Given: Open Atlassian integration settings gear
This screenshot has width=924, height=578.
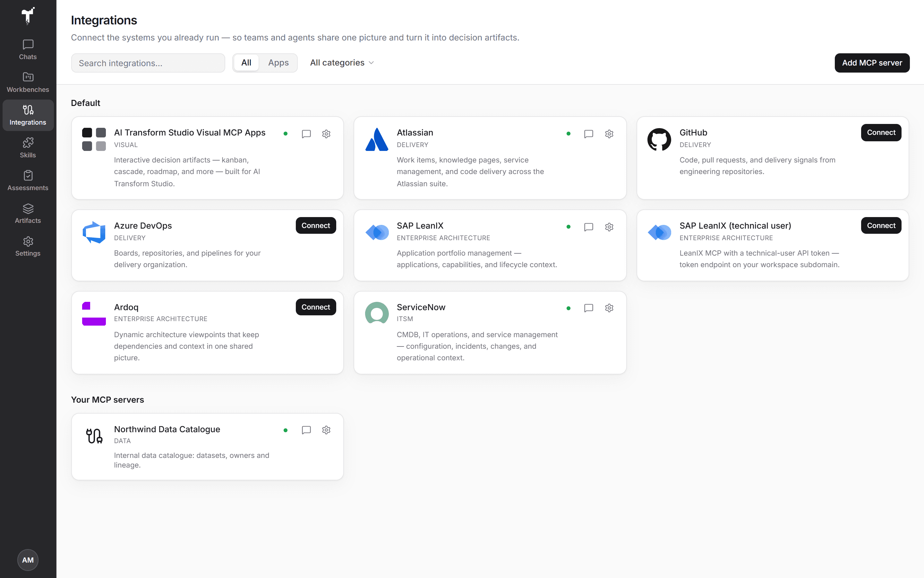Looking at the screenshot, I should click(609, 134).
